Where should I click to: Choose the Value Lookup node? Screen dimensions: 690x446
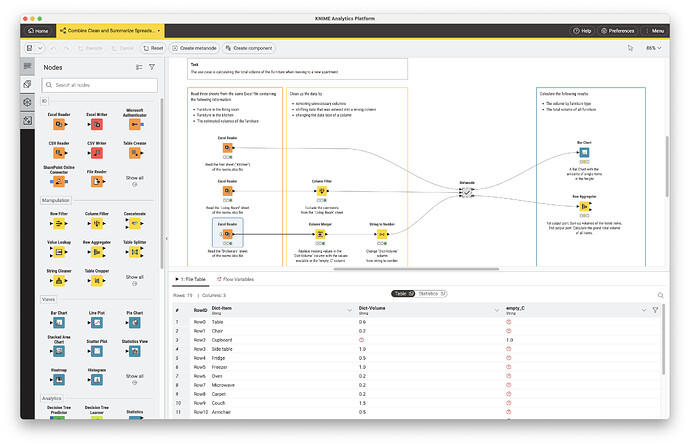coord(59,252)
